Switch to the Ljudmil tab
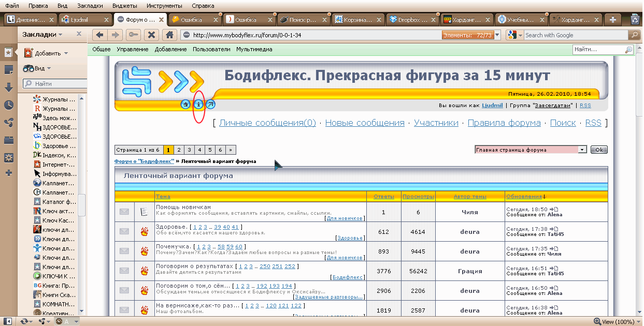Screen dimensions: 644x326 (x=85, y=20)
